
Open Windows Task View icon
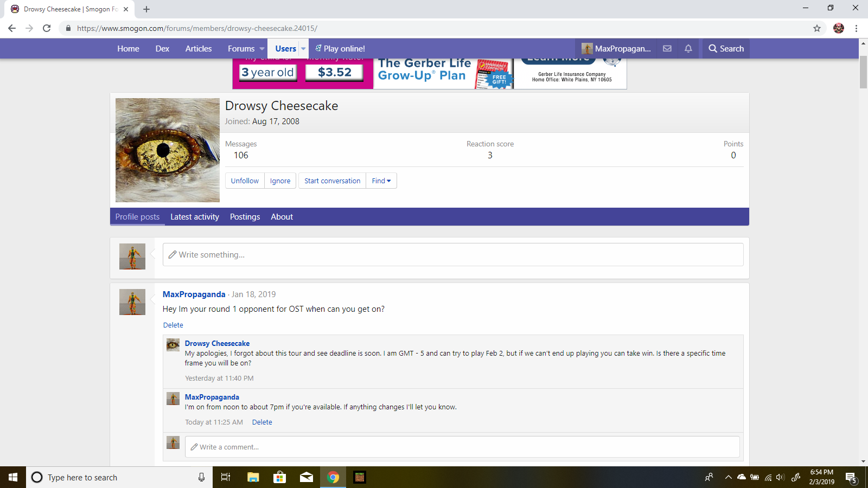click(226, 477)
